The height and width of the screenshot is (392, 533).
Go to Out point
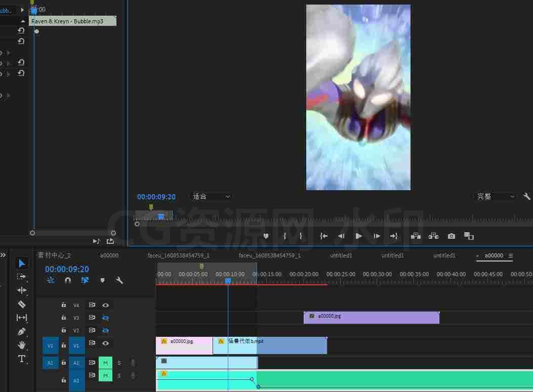(x=394, y=236)
